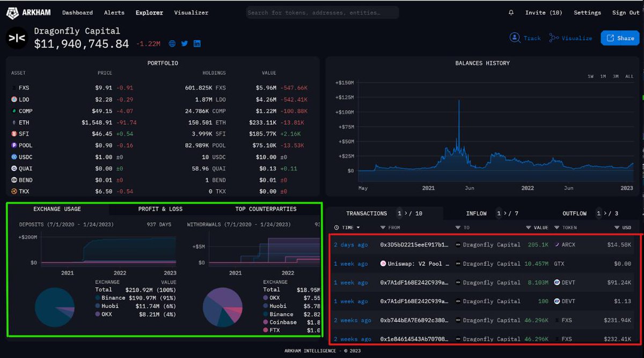The image size is (644, 358).
Task: Click the FXS asset row name
Action: point(24,88)
